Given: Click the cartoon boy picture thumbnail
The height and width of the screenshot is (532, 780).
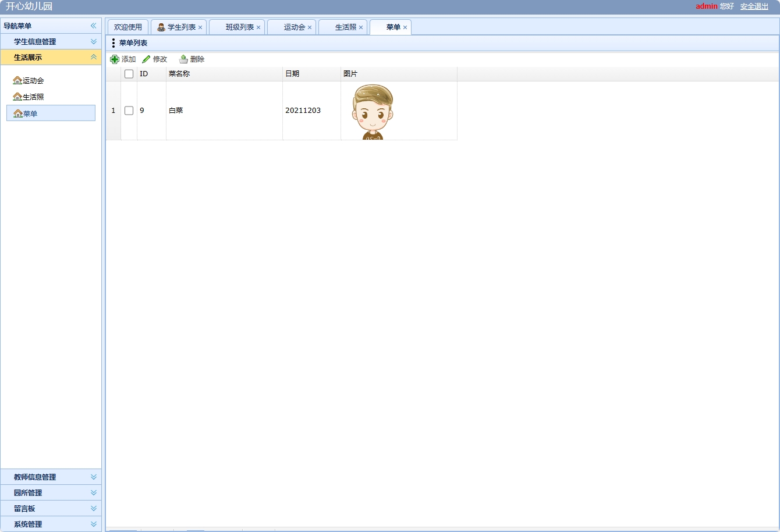Looking at the screenshot, I should (373, 112).
